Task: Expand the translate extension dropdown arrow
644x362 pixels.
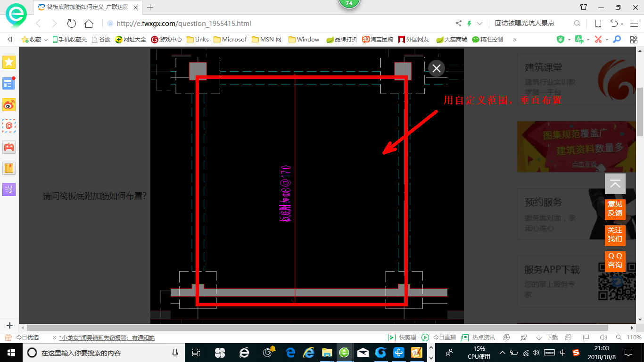Action: point(588,40)
